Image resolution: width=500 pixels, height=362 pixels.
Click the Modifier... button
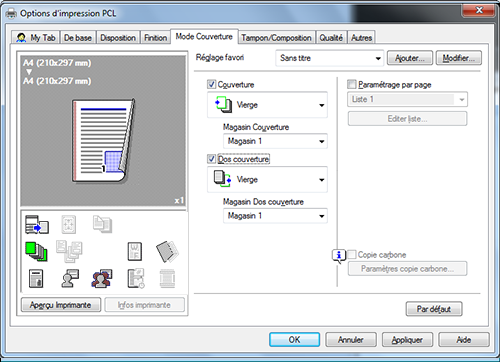pos(458,58)
